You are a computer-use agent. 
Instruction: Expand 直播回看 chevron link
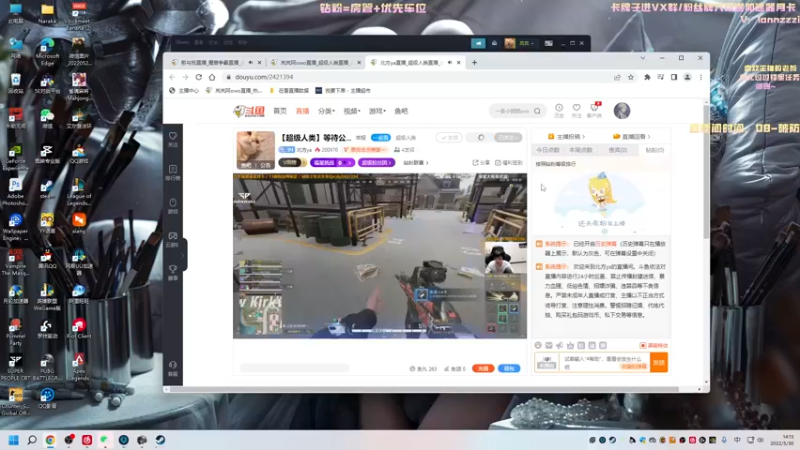pyautogui.click(x=632, y=137)
